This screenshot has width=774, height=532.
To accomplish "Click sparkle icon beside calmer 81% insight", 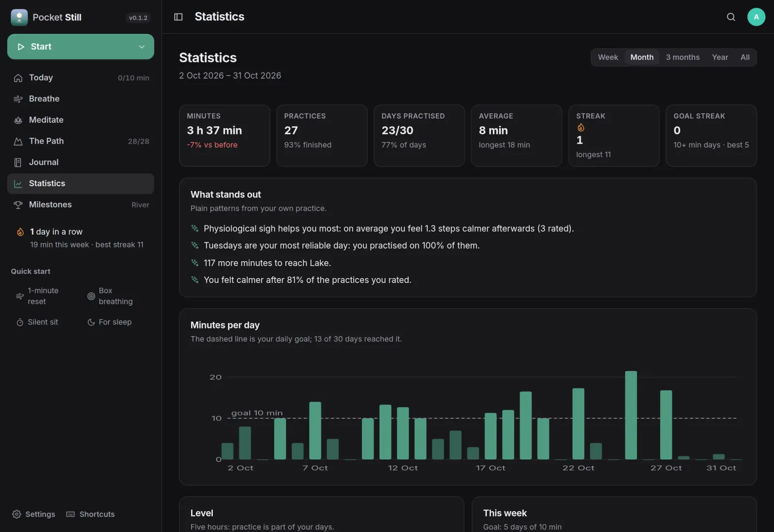I will 194,280.
